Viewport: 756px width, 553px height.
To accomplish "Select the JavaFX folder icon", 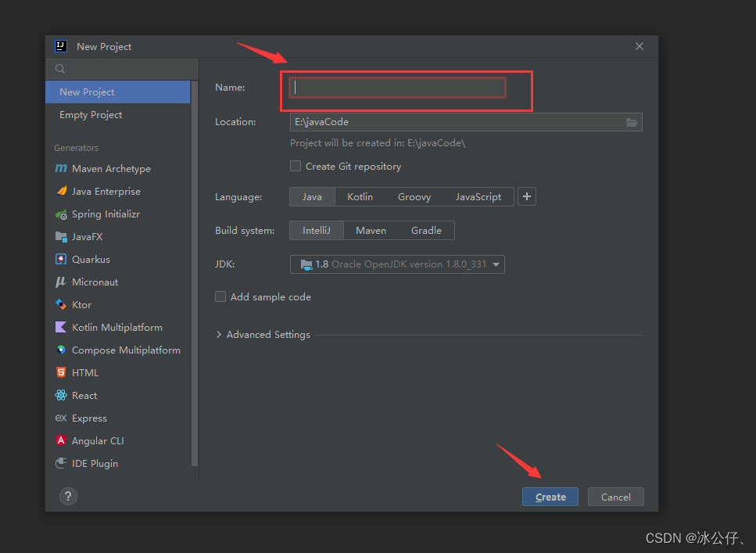I will [x=61, y=237].
